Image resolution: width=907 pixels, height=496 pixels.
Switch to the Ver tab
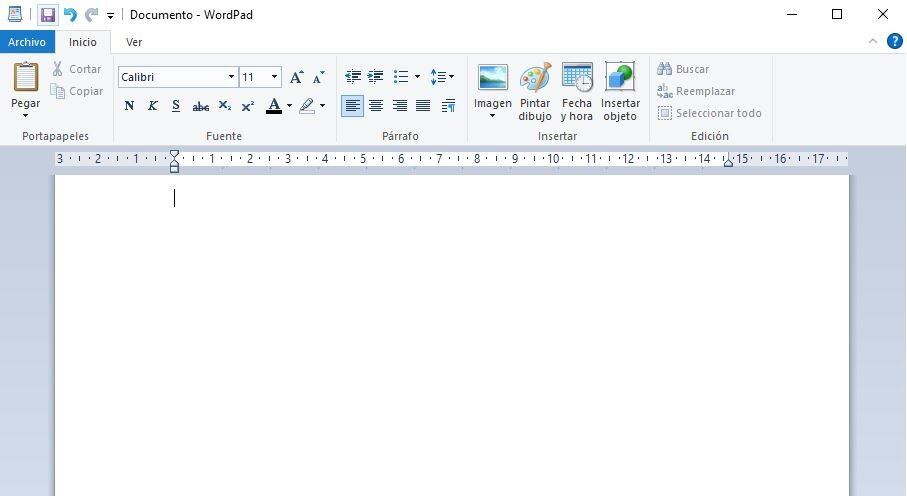click(x=134, y=42)
